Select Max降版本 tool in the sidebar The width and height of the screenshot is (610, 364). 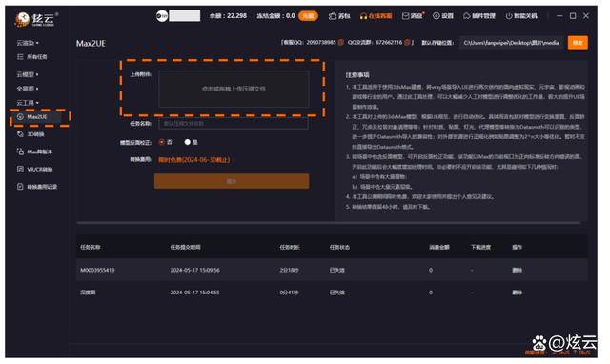coord(34,152)
